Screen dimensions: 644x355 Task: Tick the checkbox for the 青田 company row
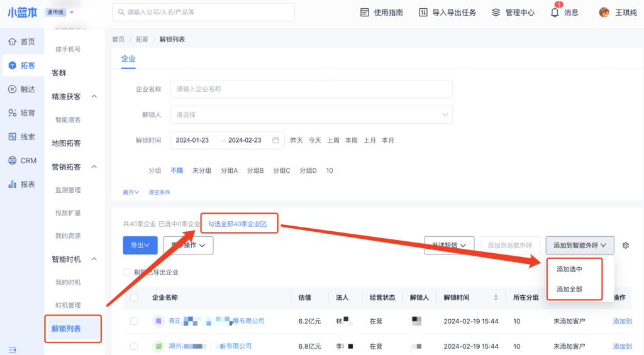click(134, 321)
